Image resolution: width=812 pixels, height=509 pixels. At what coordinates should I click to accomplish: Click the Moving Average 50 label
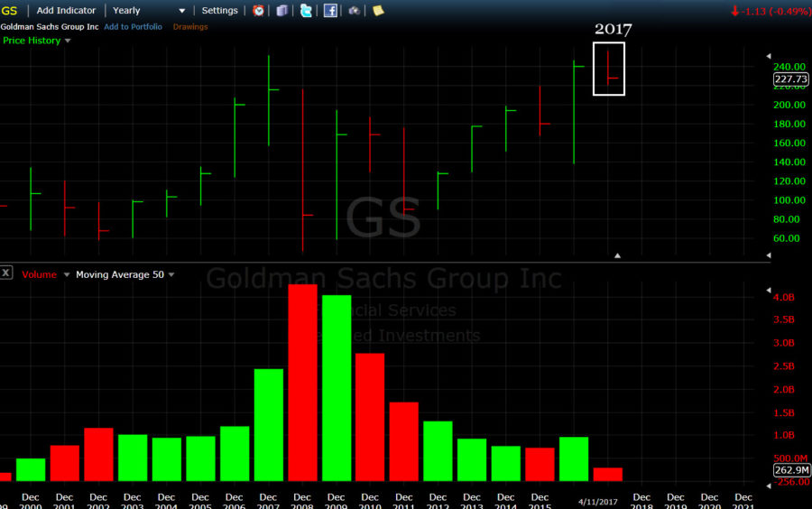[x=120, y=274]
